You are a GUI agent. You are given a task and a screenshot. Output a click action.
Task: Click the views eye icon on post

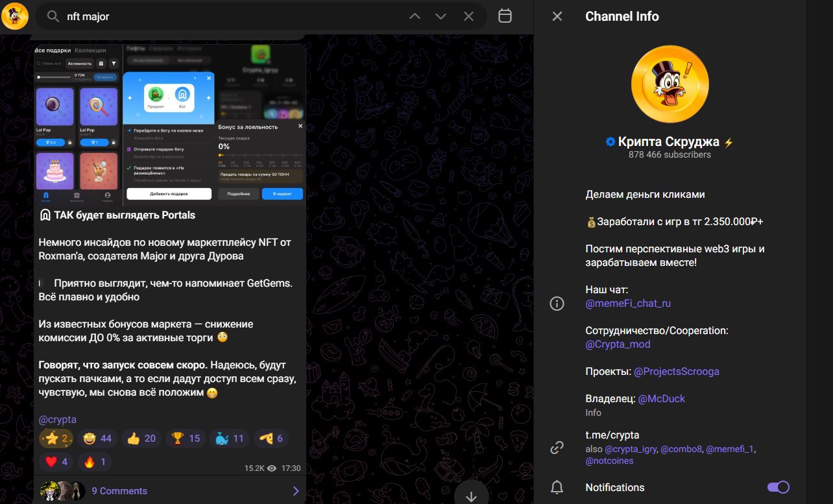click(272, 468)
